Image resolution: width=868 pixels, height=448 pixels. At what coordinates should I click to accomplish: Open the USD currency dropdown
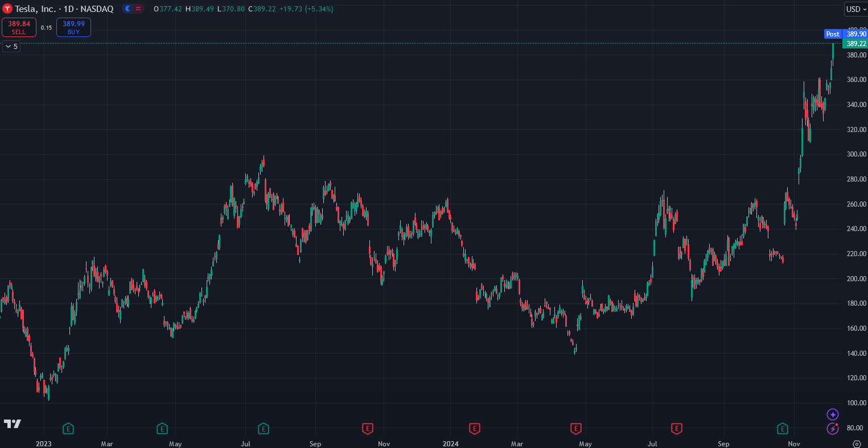pos(855,9)
